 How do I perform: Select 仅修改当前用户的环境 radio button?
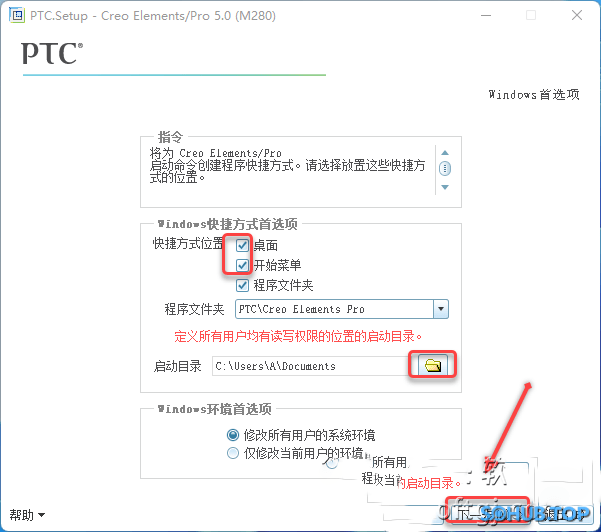click(233, 453)
